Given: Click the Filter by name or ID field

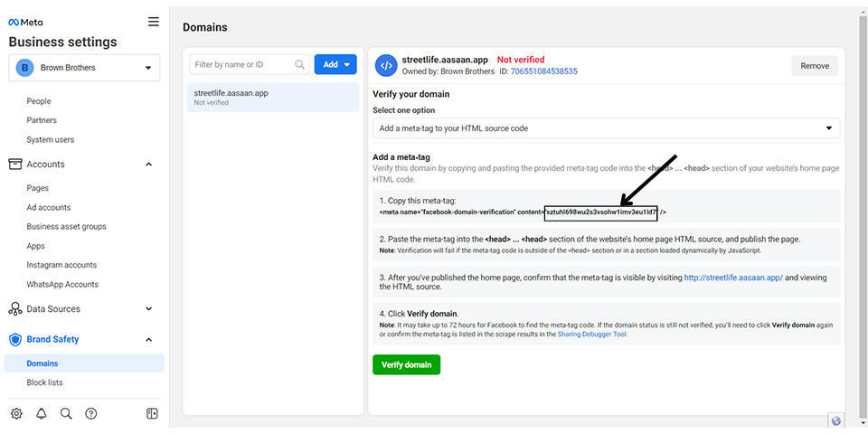Looking at the screenshot, I should tap(250, 64).
